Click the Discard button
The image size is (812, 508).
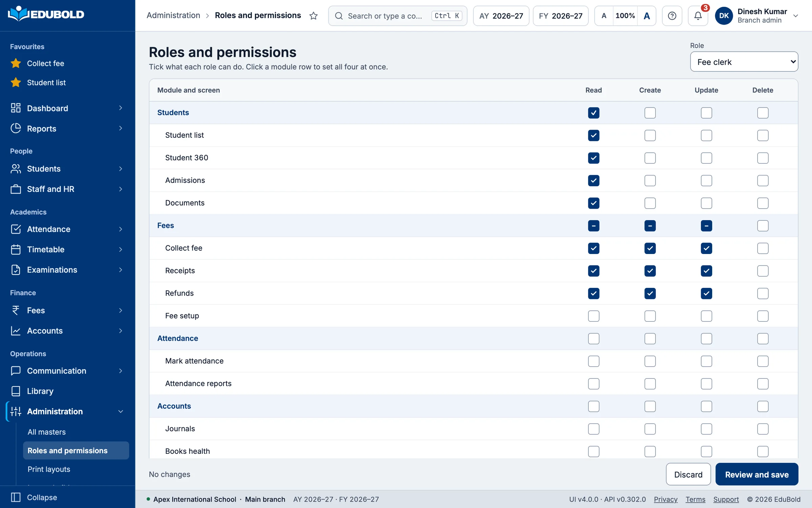coord(688,474)
